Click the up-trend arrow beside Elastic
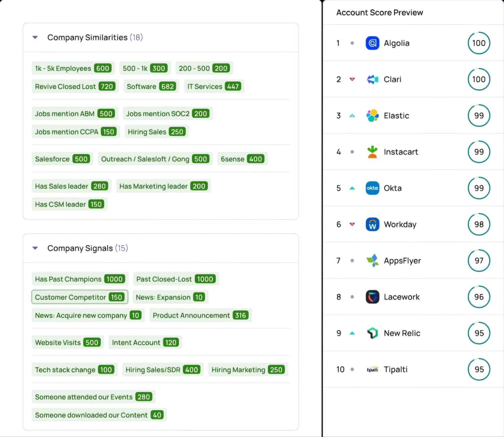 click(352, 116)
